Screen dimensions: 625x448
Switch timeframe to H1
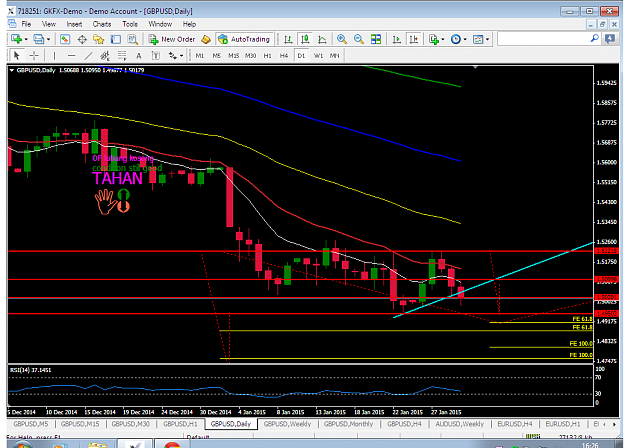tap(267, 55)
